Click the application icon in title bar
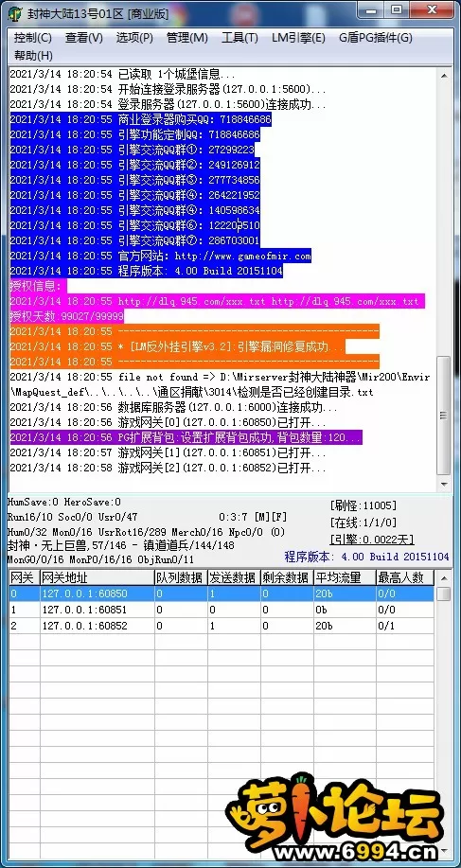Screen dimensions: 461x868 15,14
